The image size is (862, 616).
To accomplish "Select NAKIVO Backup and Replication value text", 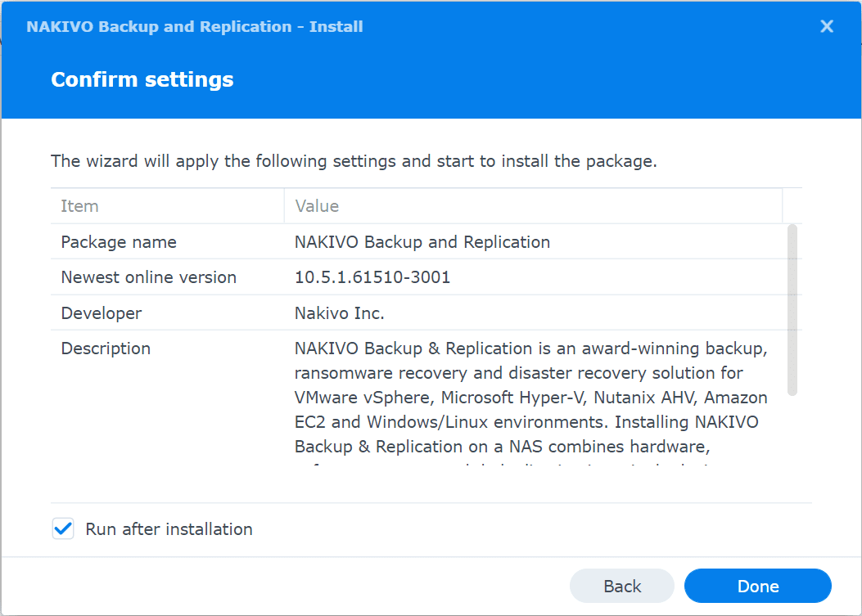I will [x=422, y=242].
